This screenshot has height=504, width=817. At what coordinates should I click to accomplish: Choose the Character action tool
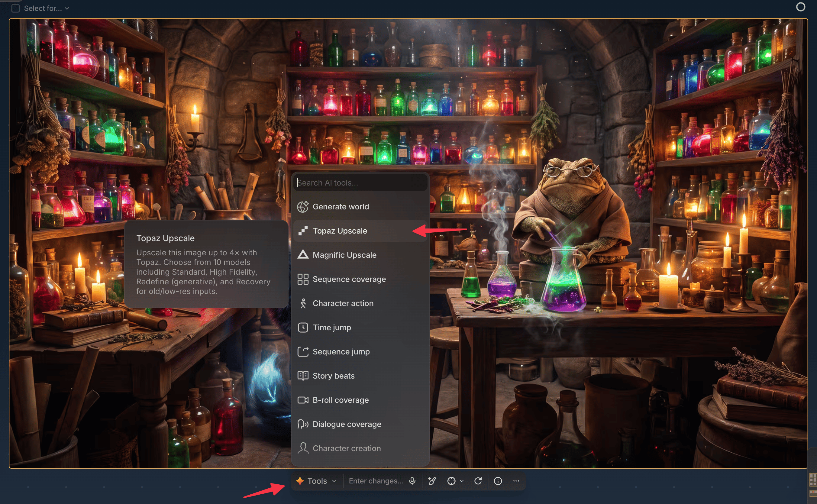[x=360, y=303]
